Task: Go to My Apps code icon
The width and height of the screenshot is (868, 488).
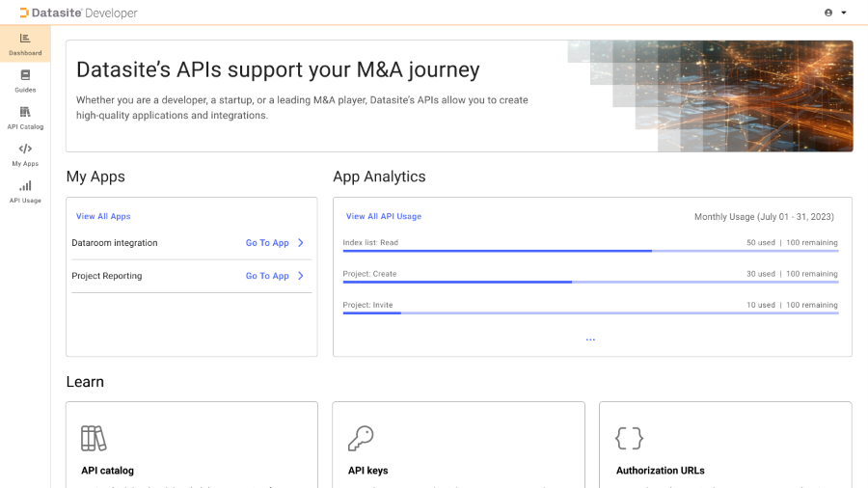Action: [25, 149]
